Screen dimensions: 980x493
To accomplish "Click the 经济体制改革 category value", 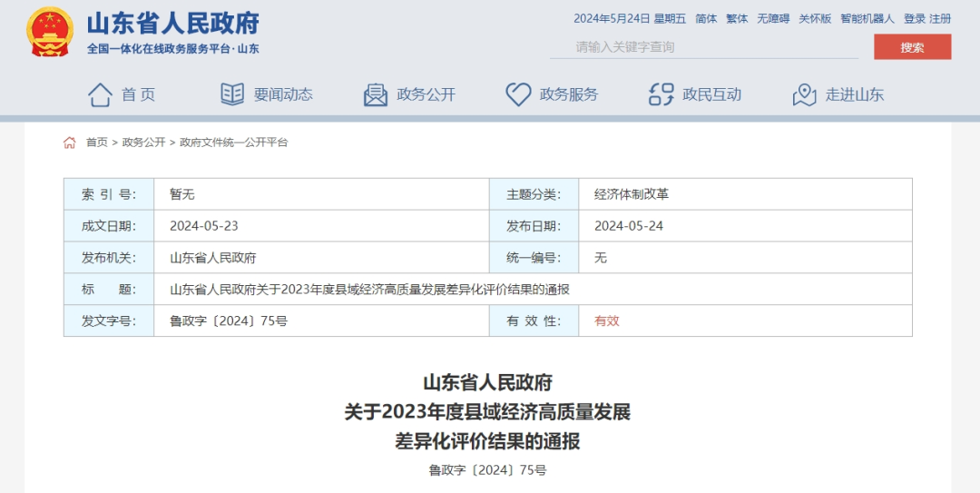I will tap(632, 194).
